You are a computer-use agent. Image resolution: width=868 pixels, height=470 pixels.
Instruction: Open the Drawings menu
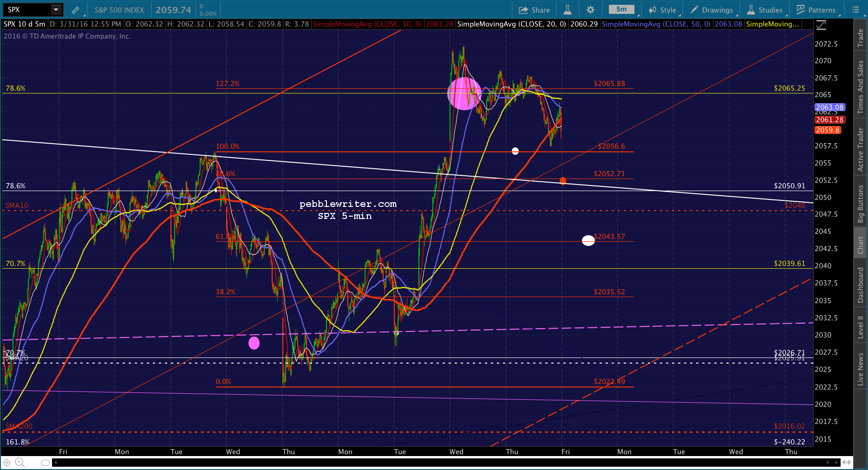click(x=711, y=10)
